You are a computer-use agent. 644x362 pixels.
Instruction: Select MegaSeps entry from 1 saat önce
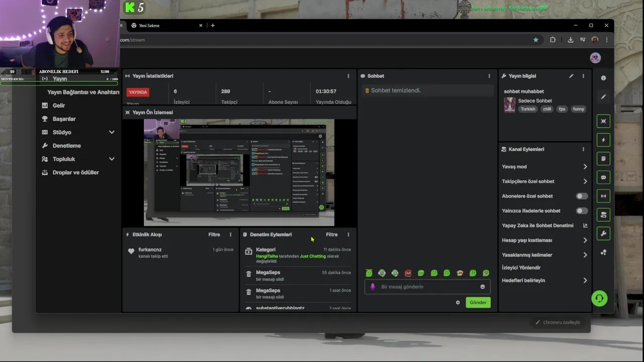click(x=298, y=294)
